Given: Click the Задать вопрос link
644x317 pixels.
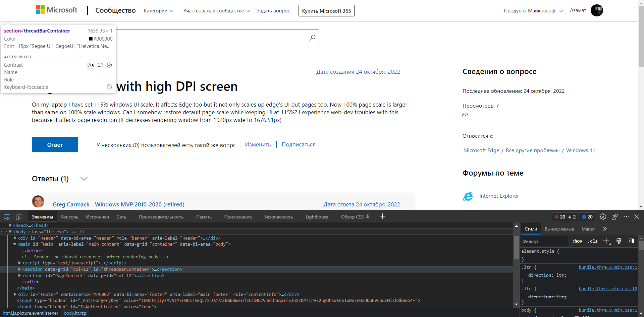Looking at the screenshot, I should tap(273, 11).
